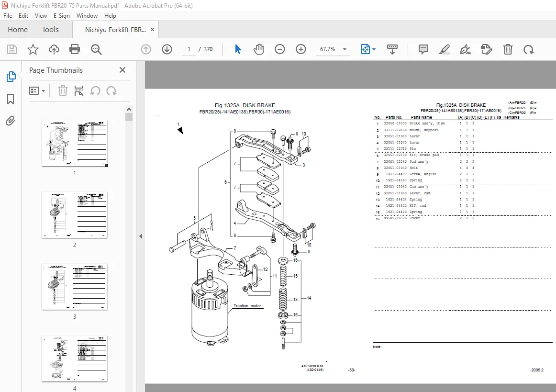
Task: Open the thumbnails options menu dropdown
Action: [x=37, y=91]
